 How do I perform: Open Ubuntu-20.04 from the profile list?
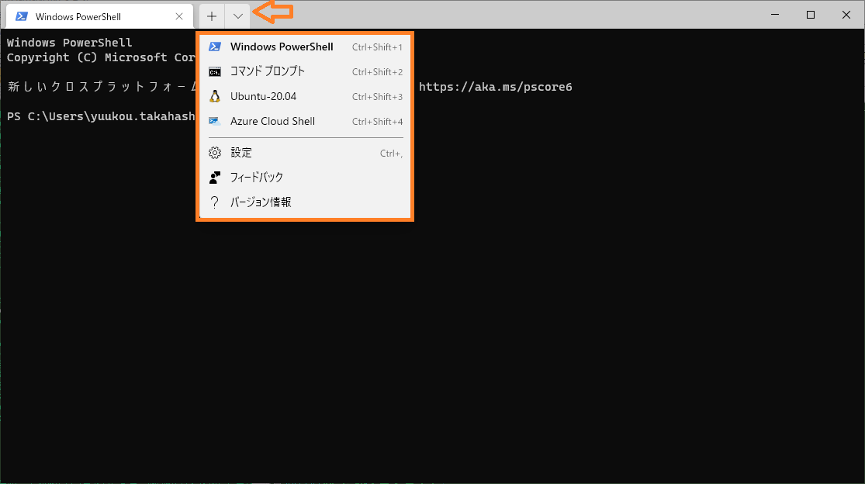point(264,96)
